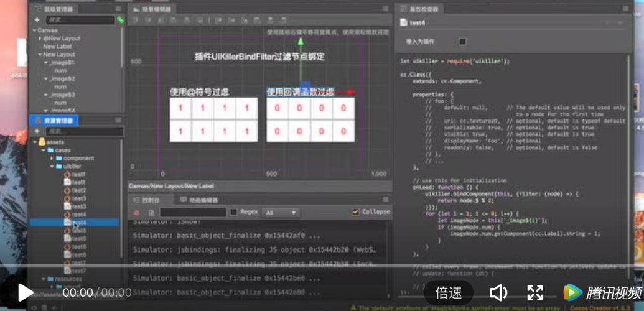Toggle video fullscreen icon

(536, 292)
